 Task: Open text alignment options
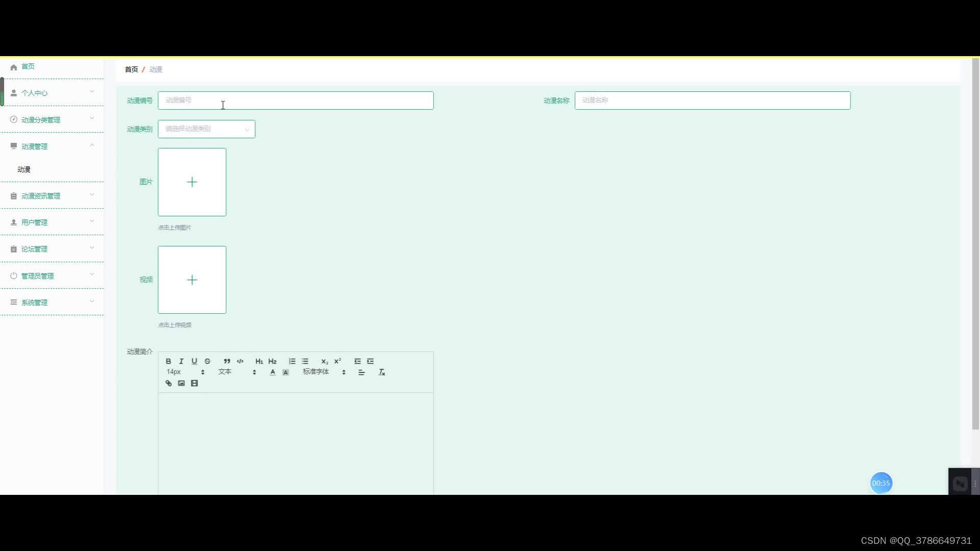click(361, 372)
